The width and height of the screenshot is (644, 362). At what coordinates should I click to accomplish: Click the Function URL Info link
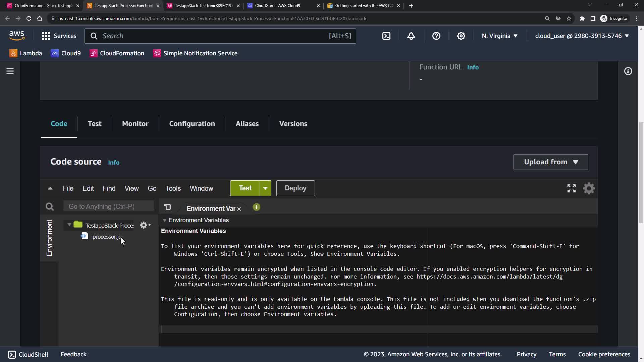tap(473, 67)
